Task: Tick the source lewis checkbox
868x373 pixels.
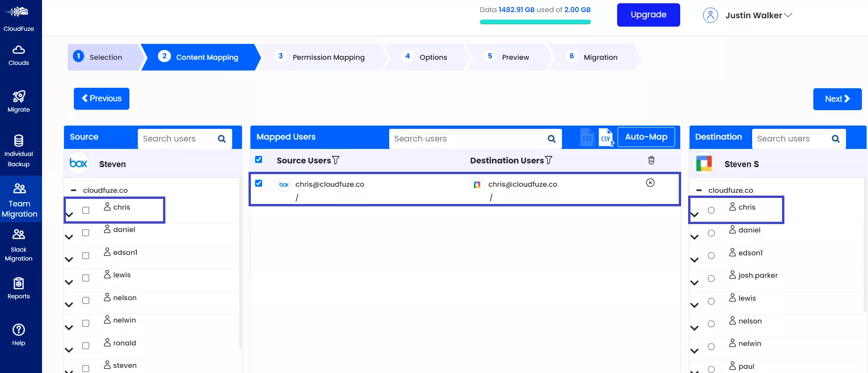Action: [86, 278]
